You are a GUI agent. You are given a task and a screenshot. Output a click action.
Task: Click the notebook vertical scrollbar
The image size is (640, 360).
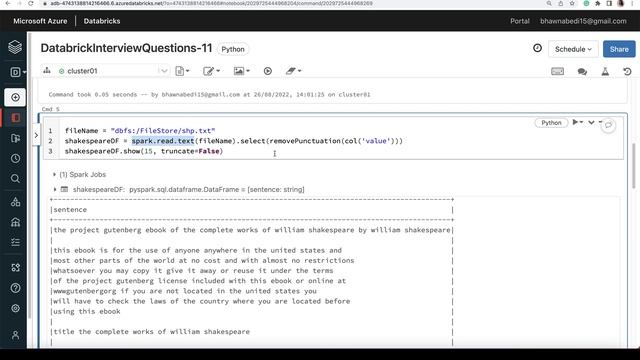[x=633, y=166]
